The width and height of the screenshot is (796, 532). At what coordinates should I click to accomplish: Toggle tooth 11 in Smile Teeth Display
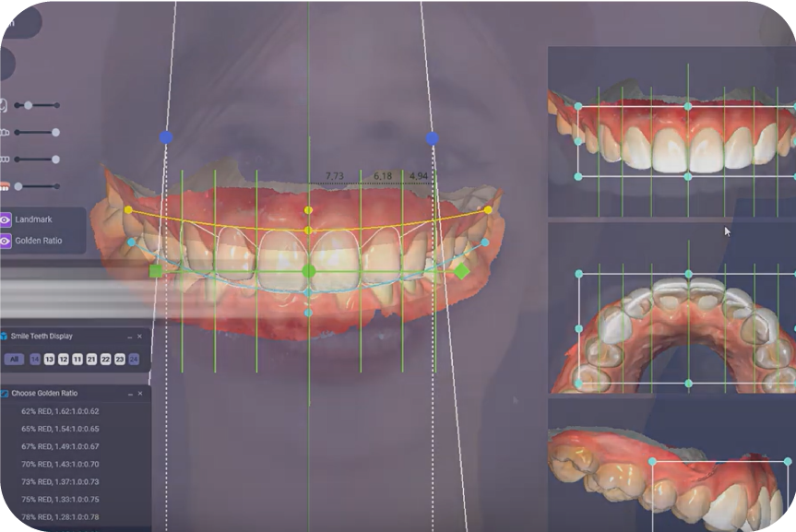click(77, 360)
